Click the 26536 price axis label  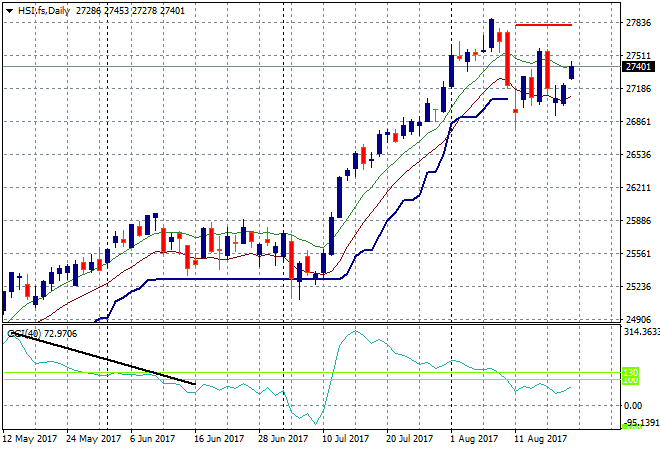coord(639,154)
